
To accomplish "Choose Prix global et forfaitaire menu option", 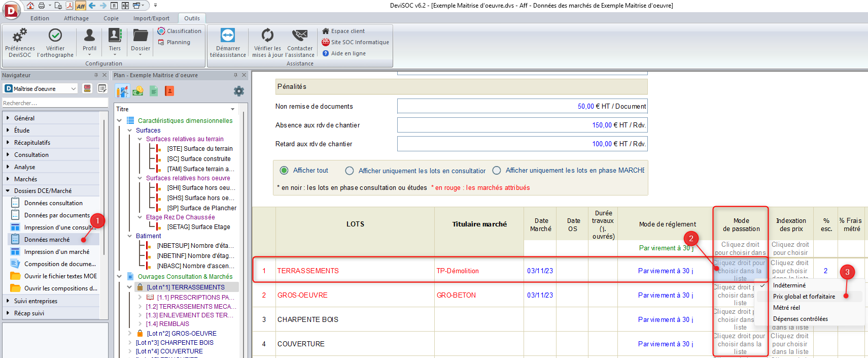I will point(804,297).
